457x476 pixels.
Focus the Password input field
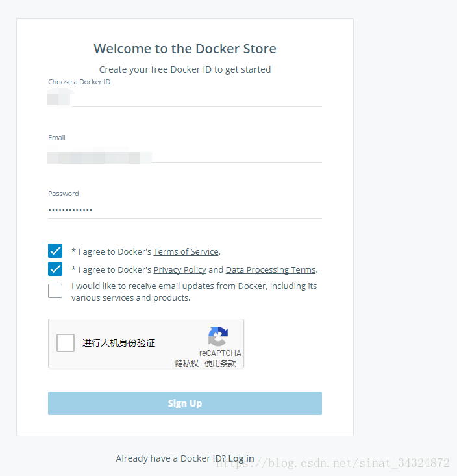pos(185,210)
